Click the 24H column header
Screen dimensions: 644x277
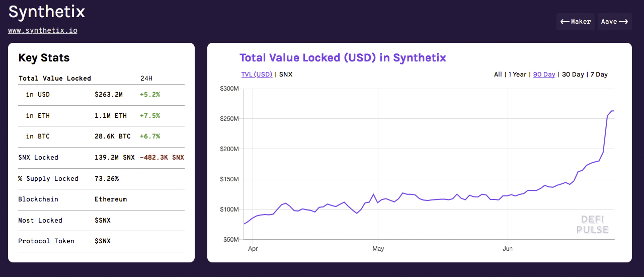click(146, 79)
